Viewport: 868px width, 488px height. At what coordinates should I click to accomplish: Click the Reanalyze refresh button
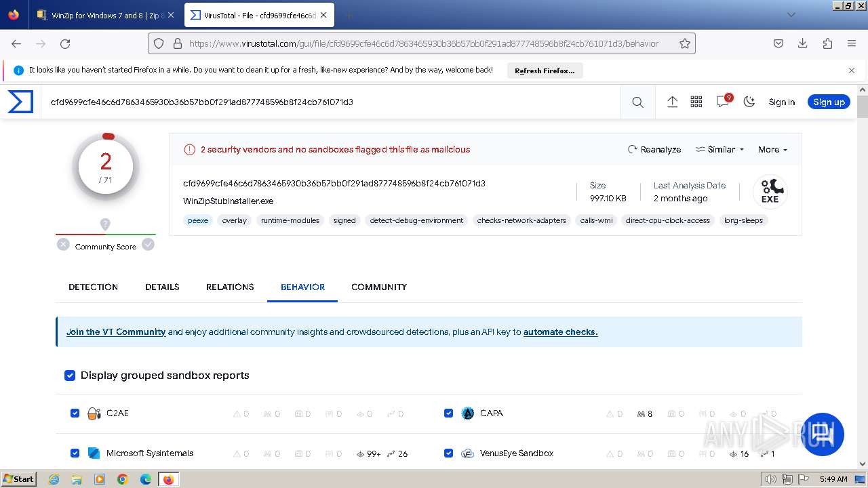(654, 150)
